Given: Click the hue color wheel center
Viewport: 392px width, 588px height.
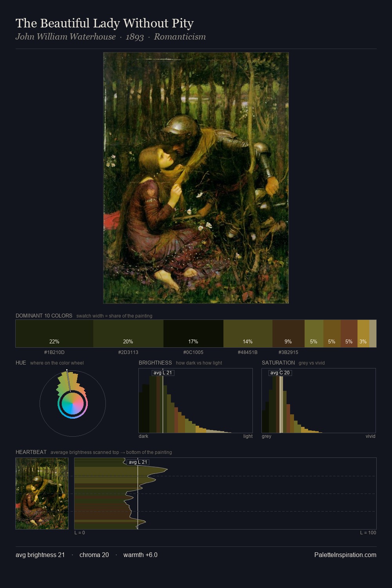Looking at the screenshot, I should click(73, 403).
